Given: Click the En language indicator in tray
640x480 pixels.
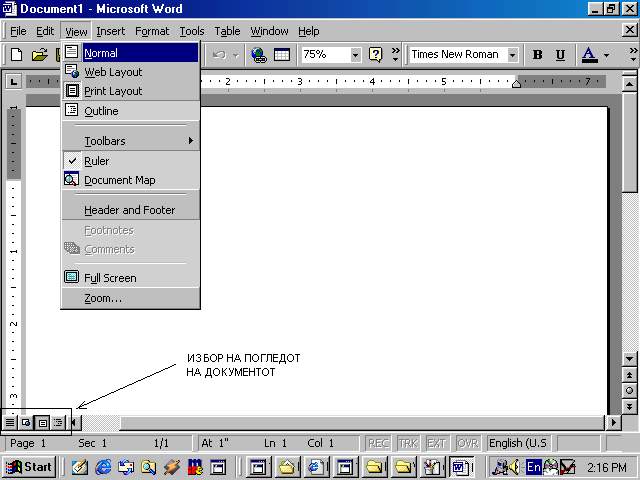Looking at the screenshot, I should point(533,467).
